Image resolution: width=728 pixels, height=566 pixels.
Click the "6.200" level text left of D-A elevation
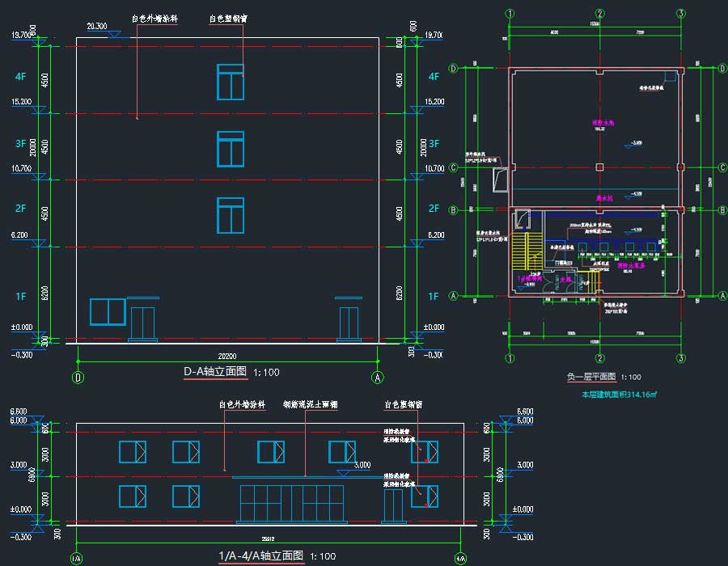[x=19, y=235]
